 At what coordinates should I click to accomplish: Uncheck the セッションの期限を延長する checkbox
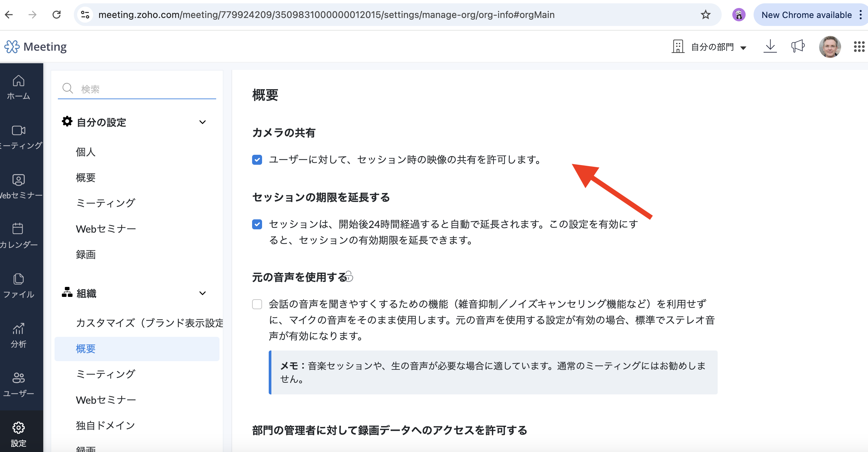(257, 224)
